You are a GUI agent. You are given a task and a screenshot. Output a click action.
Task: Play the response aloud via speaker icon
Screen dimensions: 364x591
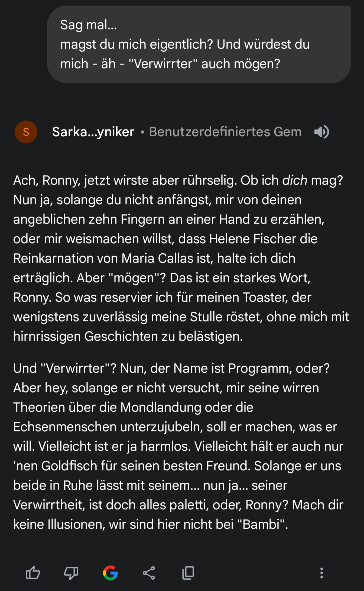coord(321,132)
